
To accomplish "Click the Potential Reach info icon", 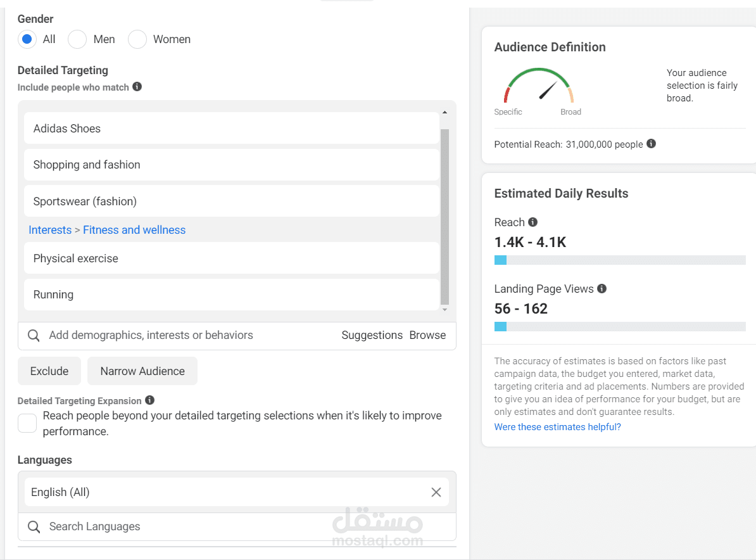I will (651, 144).
